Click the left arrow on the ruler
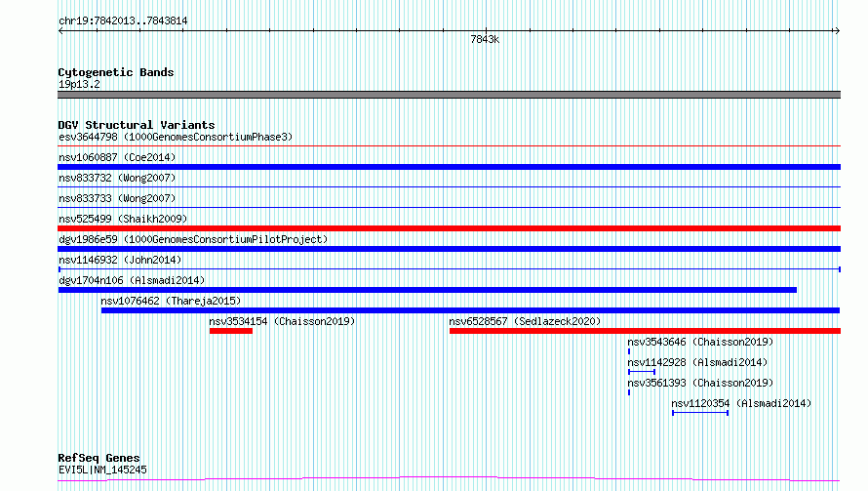The width and height of the screenshot is (868, 491). pyautogui.click(x=60, y=31)
